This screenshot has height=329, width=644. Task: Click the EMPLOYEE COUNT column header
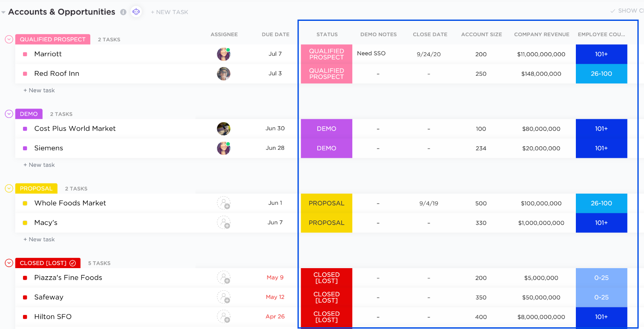point(601,34)
